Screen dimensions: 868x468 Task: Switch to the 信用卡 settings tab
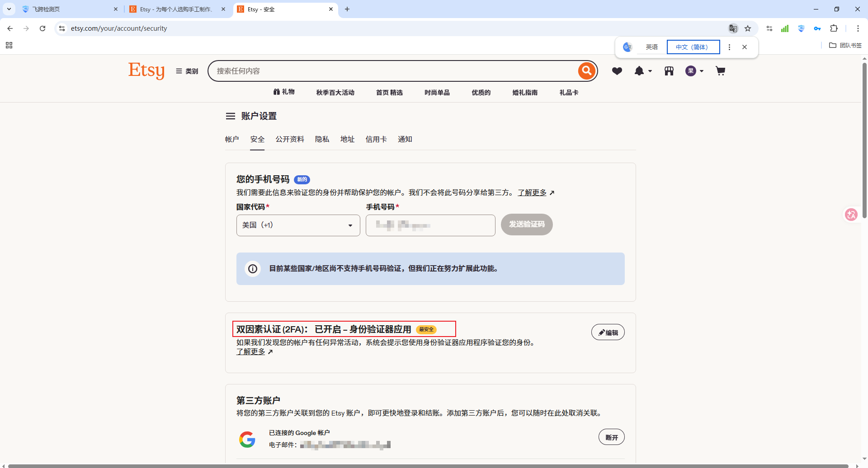click(376, 139)
